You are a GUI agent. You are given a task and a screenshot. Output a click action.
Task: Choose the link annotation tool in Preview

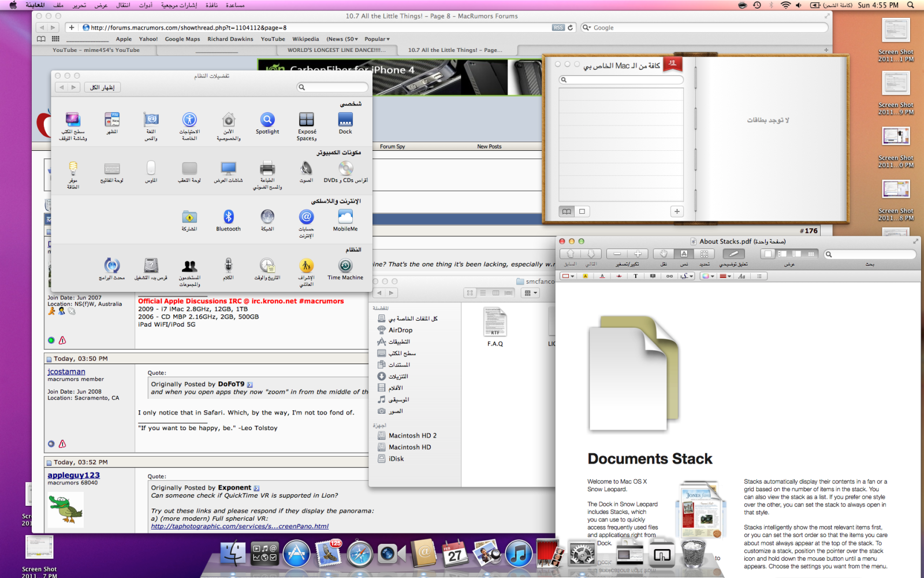point(669,276)
